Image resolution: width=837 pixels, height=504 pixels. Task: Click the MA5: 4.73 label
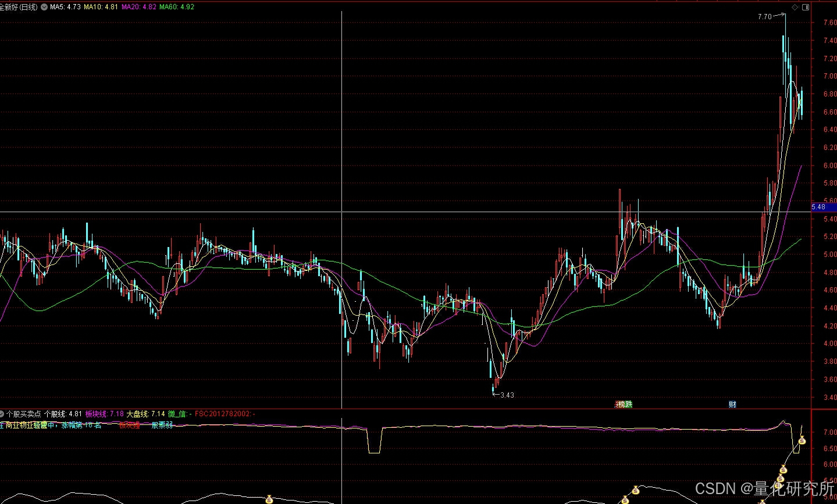65,7
